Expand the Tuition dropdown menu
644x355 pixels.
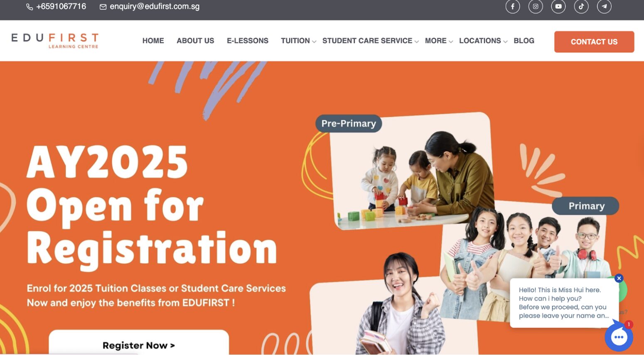(x=298, y=41)
